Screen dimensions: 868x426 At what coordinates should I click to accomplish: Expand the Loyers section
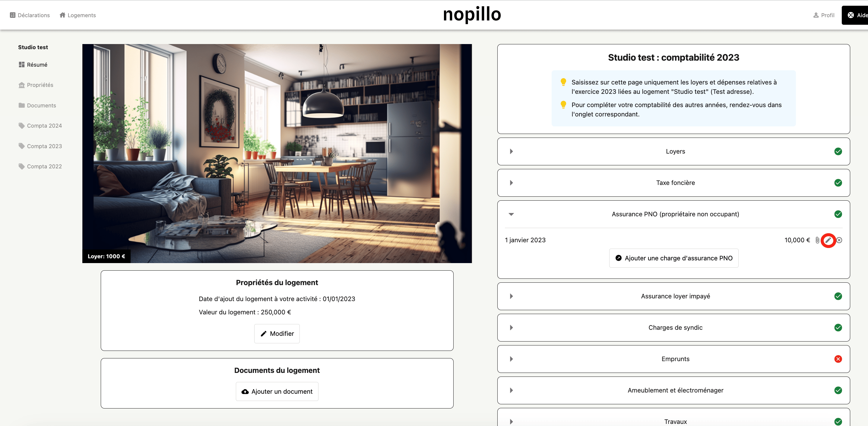pos(511,151)
